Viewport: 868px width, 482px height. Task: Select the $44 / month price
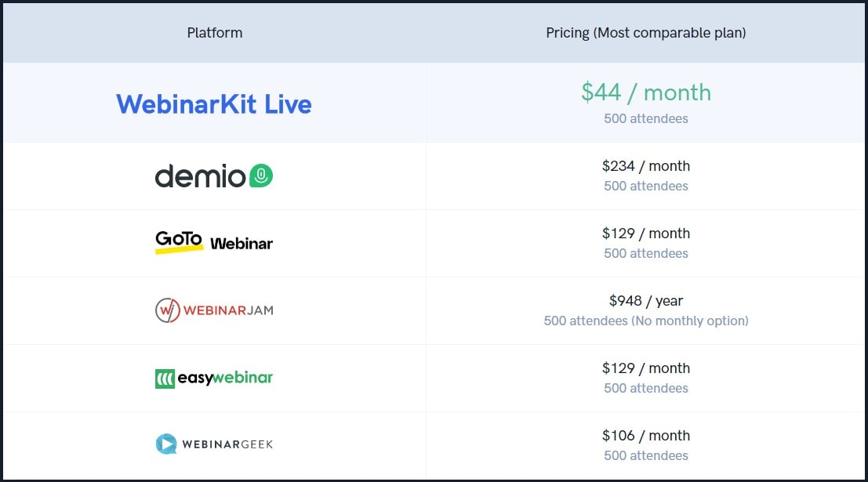click(x=646, y=92)
